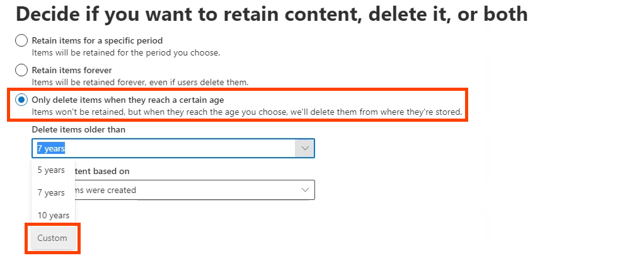Pick '5 years' from the dropdown list
Viewport: 644px width, 258px height.
(51, 170)
